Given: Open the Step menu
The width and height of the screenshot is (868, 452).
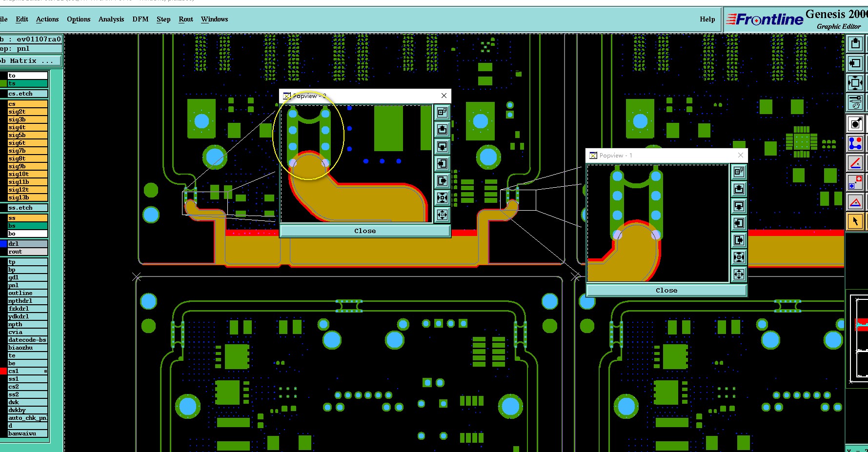Looking at the screenshot, I should coord(163,20).
